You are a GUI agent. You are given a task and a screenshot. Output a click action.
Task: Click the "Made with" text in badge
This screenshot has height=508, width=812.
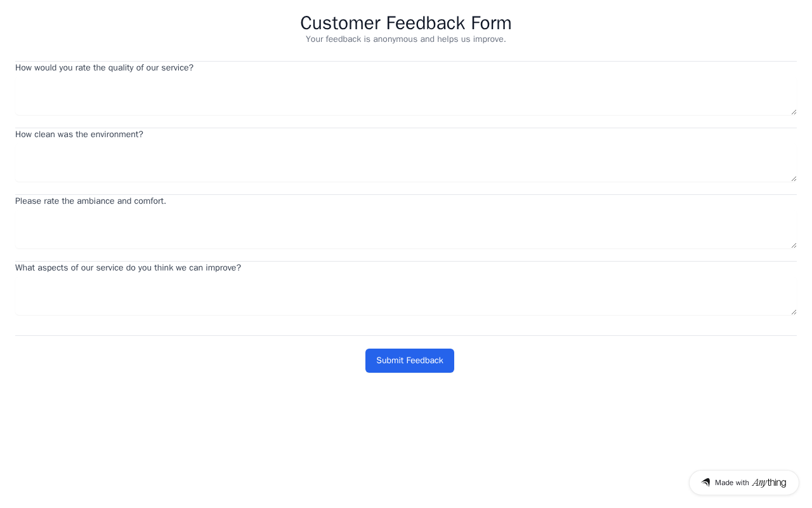732,483
